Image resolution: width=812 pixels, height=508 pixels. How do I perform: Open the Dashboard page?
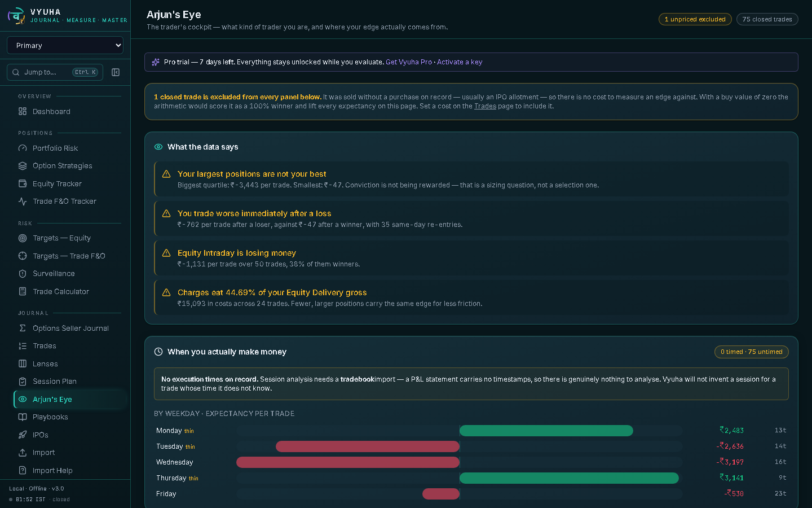(69, 112)
